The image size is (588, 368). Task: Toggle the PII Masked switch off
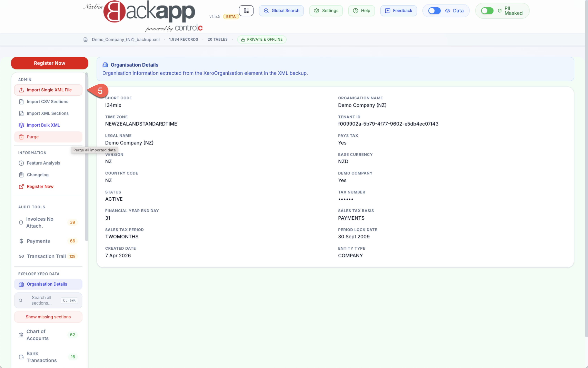487,11
